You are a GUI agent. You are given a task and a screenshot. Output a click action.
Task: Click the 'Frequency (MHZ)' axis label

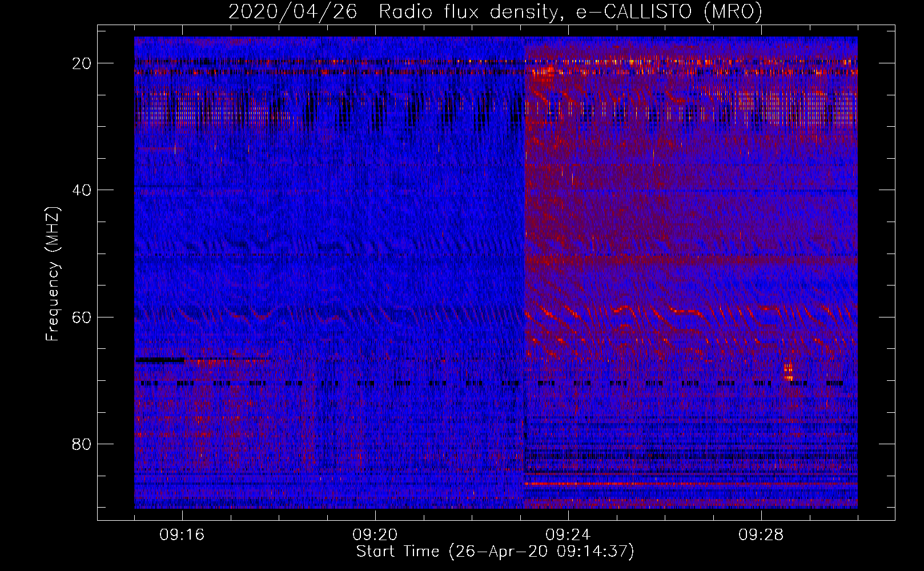[x=53, y=274]
